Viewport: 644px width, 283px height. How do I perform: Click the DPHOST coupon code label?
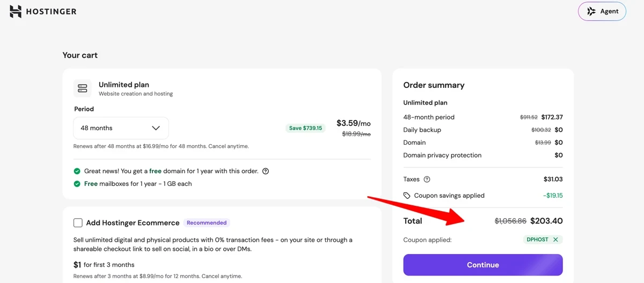[538, 240]
